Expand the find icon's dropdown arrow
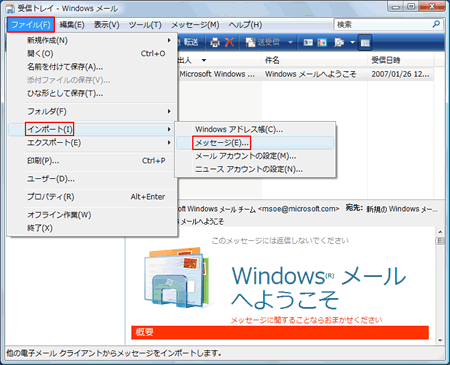Image resolution: width=450 pixels, height=365 pixels. pos(352,42)
